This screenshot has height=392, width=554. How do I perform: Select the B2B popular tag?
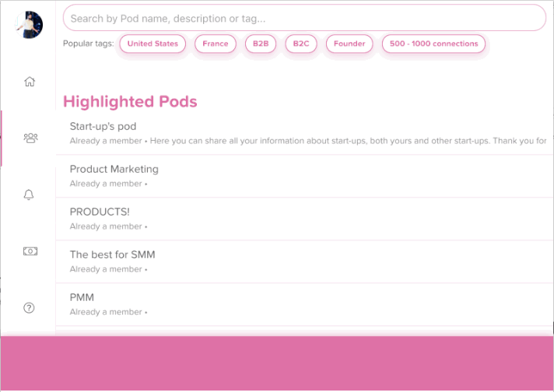click(261, 44)
